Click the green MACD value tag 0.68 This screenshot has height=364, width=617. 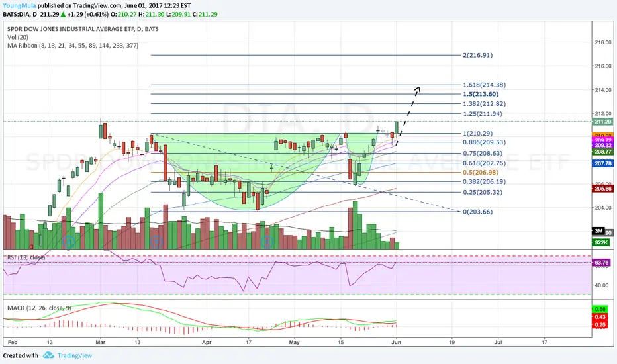[x=600, y=309]
